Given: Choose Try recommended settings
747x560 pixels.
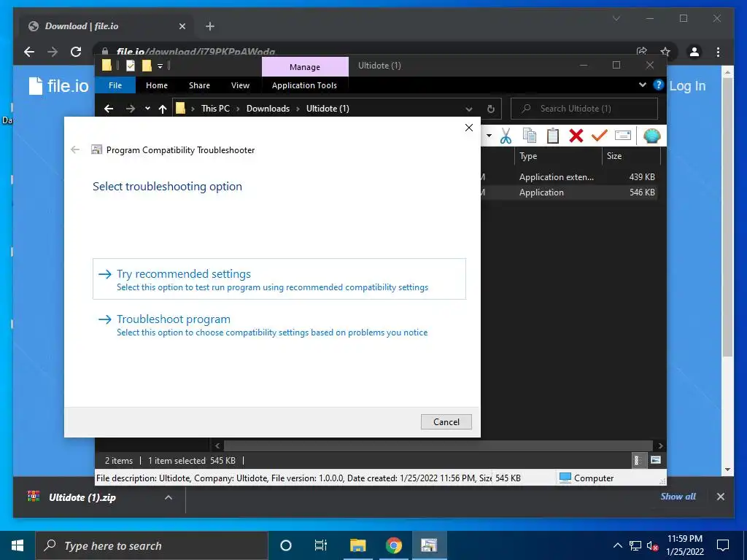Looking at the screenshot, I should click(x=279, y=279).
